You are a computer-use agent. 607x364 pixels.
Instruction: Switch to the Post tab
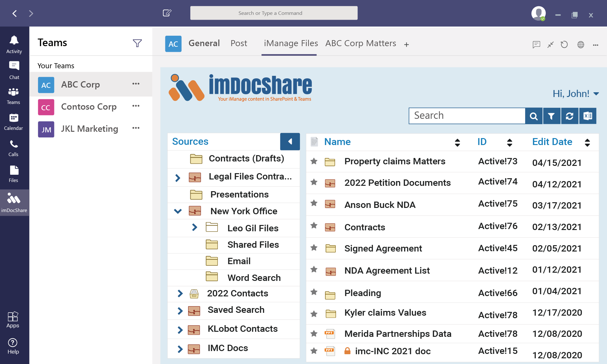239,43
